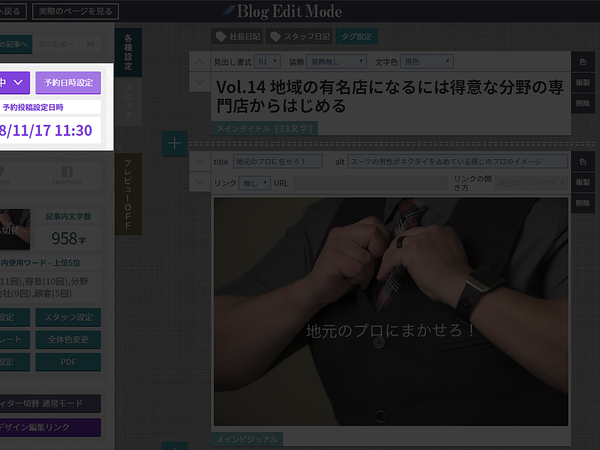Click the メインビジュアル label
This screenshot has width=600, height=450.
(247, 439)
